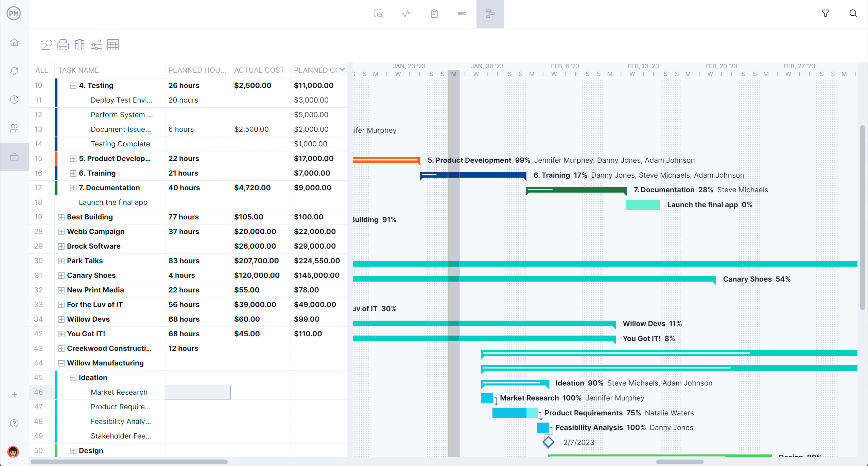Open the search magnifier icon
Image resolution: width=868 pixels, height=466 pixels.
point(853,14)
